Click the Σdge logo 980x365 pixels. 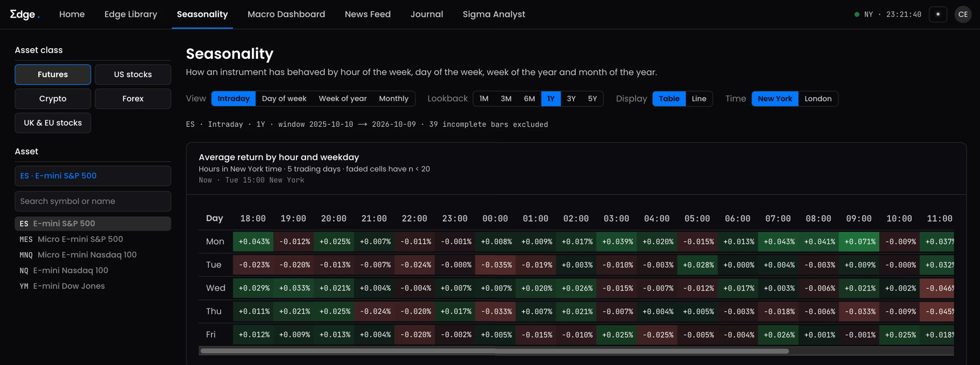24,14
